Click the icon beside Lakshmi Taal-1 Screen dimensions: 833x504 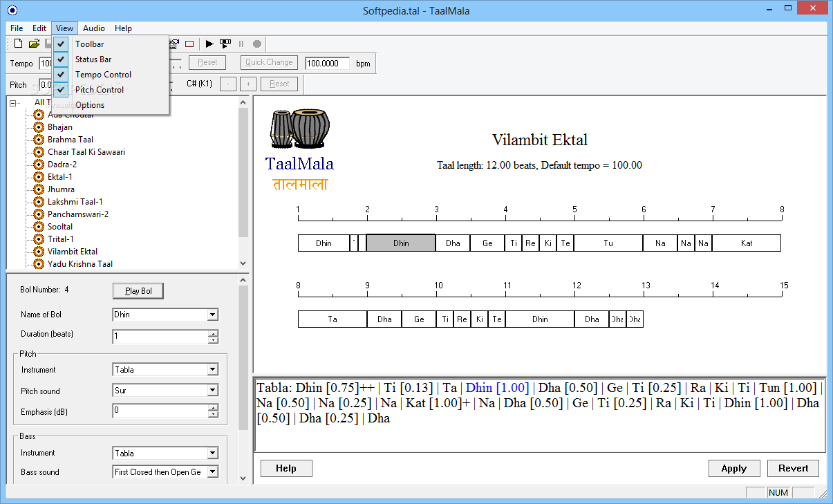[39, 202]
